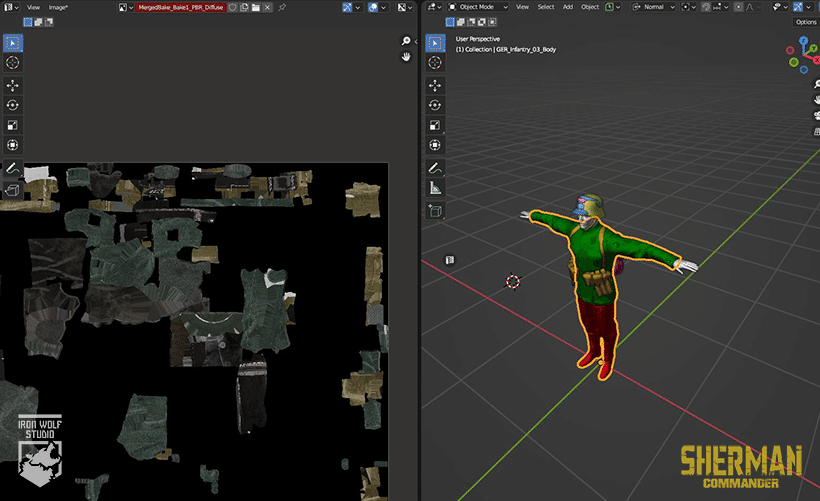The image size is (820, 501).
Task: Activate the Annotate tool in 3D viewport
Action: [x=435, y=168]
